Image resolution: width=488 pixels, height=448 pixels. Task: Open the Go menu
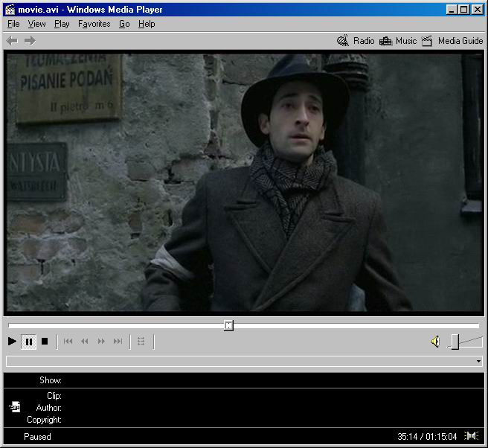click(x=124, y=24)
